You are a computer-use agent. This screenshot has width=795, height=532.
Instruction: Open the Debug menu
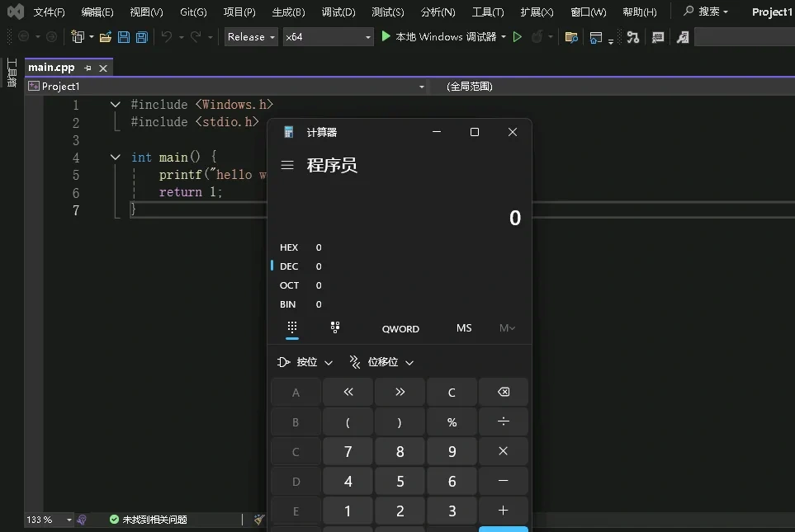[338, 12]
